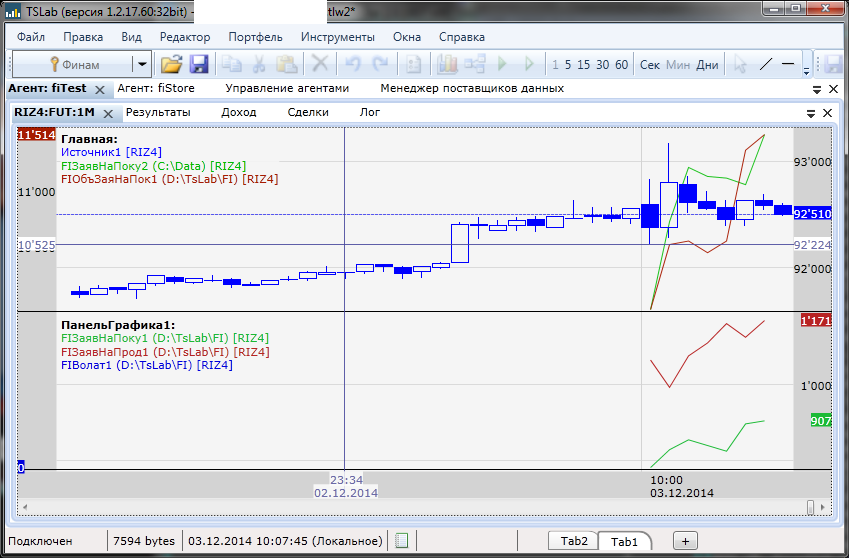The image size is (849, 558).
Task: Switch to the Результаты tab
Action: (x=158, y=112)
